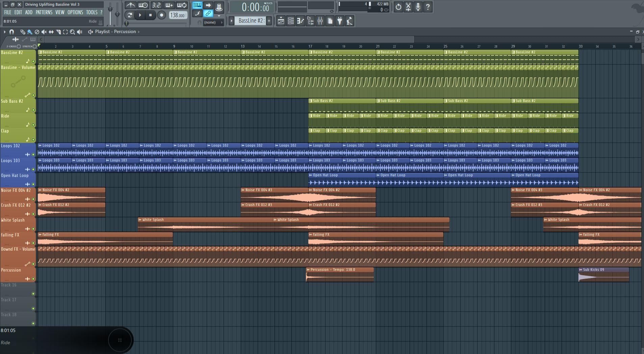644x354 pixels.
Task: Open the OPTIONS menu
Action: click(75, 12)
